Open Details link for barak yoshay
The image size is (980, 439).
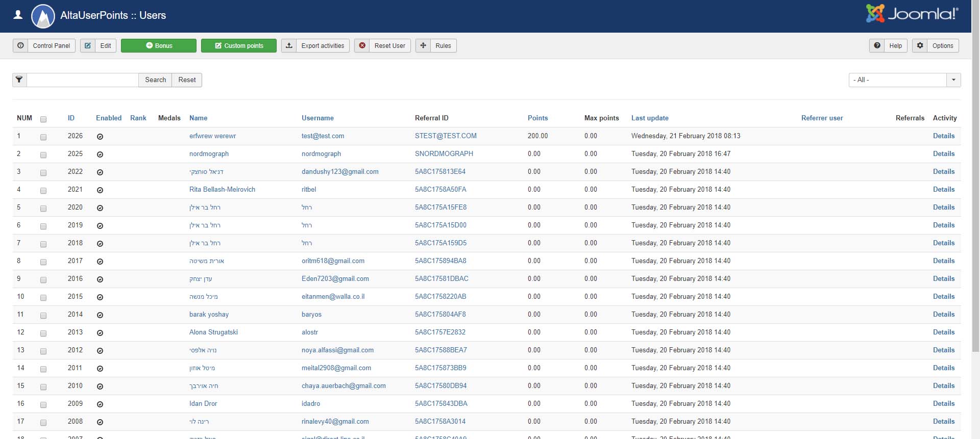[943, 315]
